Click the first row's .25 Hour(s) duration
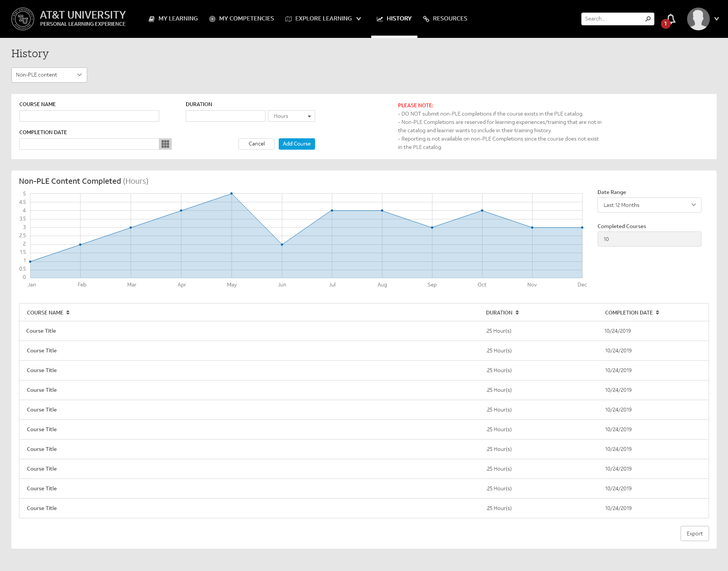The height and width of the screenshot is (571, 728). coord(499,331)
